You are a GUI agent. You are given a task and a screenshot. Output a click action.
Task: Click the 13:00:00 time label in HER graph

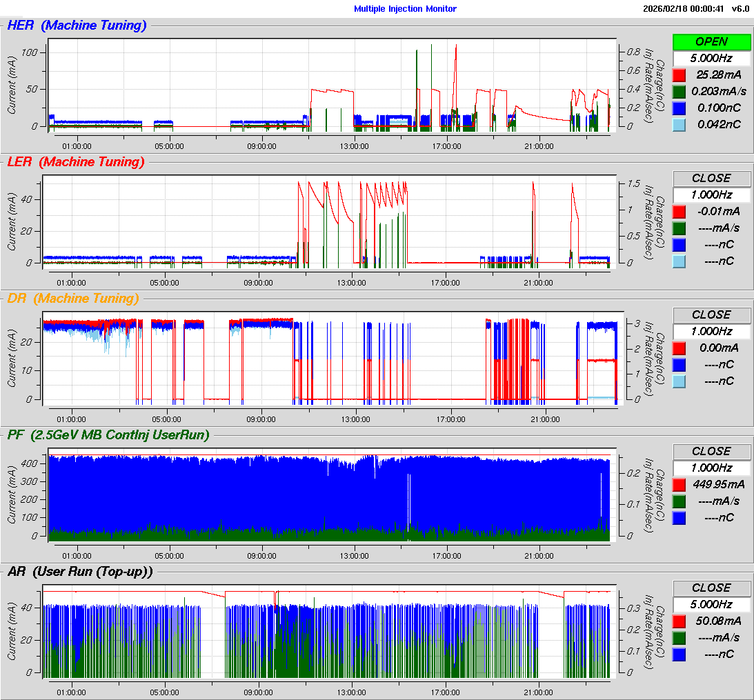click(x=354, y=146)
